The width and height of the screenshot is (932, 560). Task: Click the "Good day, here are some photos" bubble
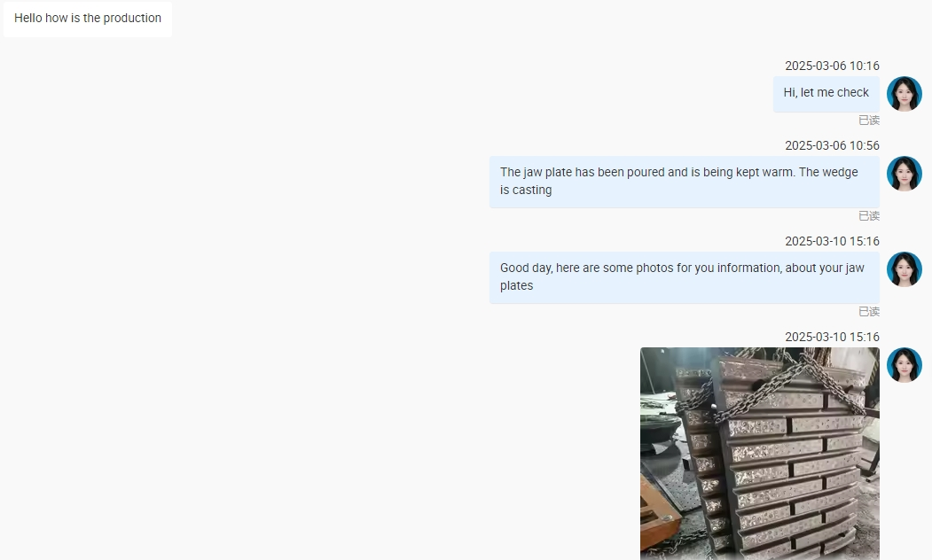click(x=684, y=277)
